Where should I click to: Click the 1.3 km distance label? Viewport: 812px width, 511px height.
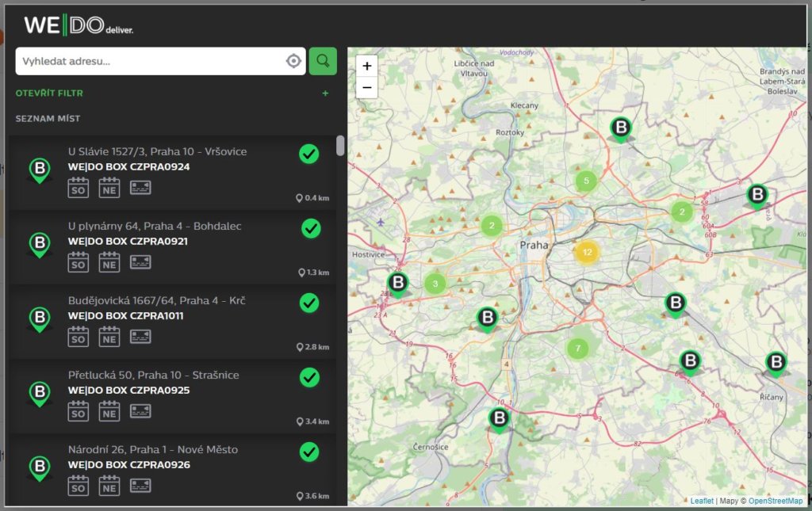(314, 273)
